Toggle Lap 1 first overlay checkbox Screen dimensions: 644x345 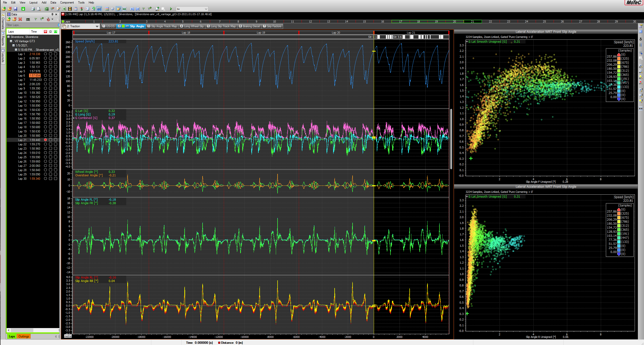(51, 54)
